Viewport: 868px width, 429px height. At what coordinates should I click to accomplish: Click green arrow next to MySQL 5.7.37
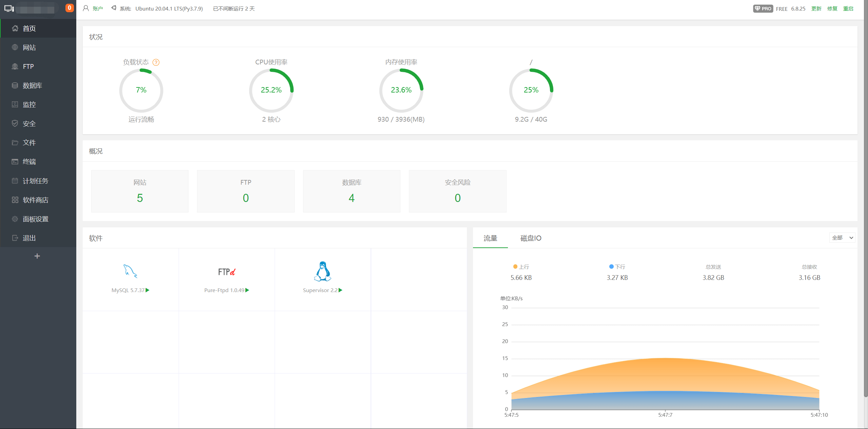coord(147,290)
